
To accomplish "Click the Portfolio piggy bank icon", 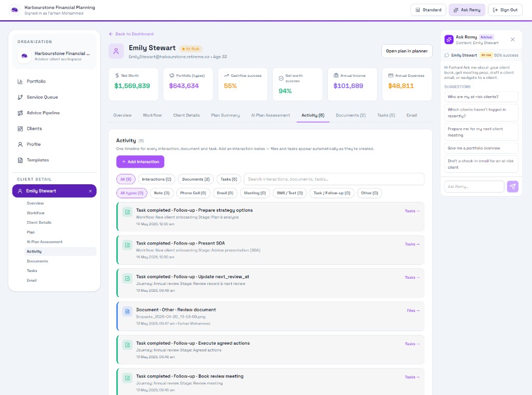I will tap(171, 76).
